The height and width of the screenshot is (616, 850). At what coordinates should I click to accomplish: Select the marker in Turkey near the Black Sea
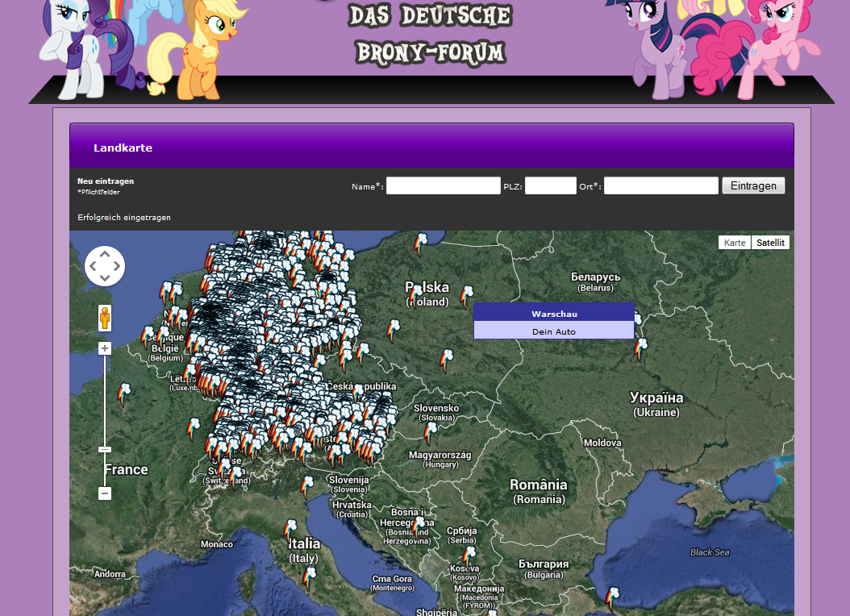[x=612, y=597]
